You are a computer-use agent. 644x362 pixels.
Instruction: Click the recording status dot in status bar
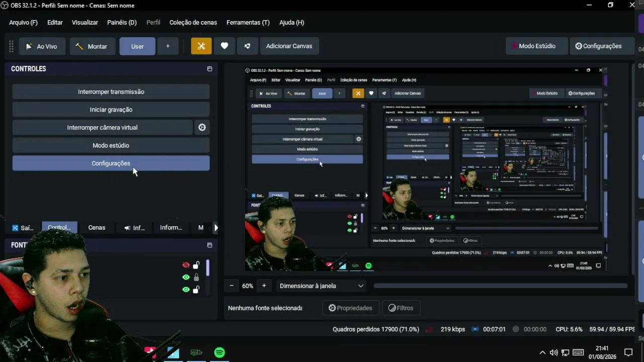point(516,329)
